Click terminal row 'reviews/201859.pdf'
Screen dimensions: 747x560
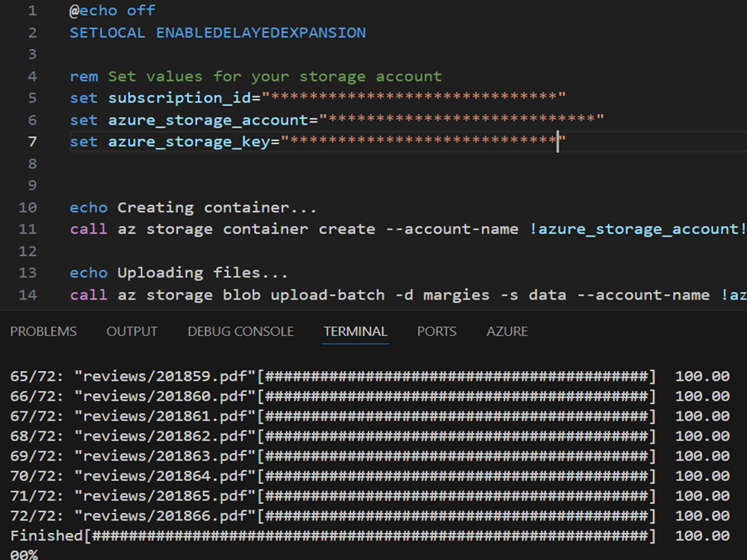370,376
